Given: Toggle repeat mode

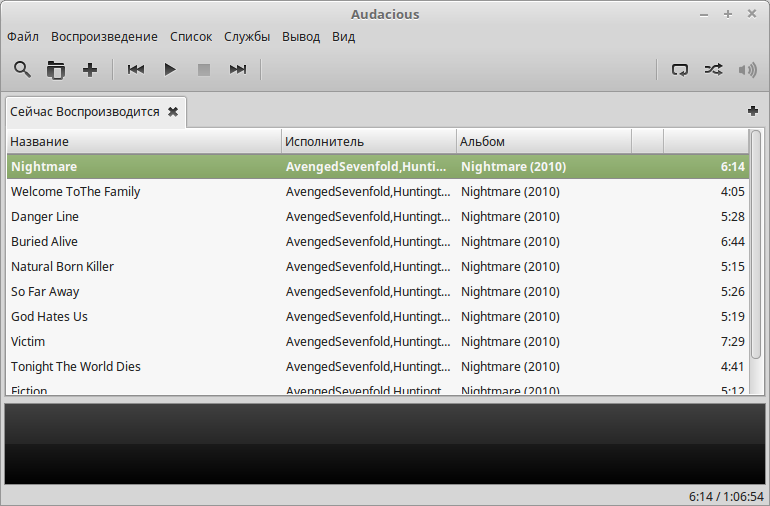Looking at the screenshot, I should (x=680, y=69).
